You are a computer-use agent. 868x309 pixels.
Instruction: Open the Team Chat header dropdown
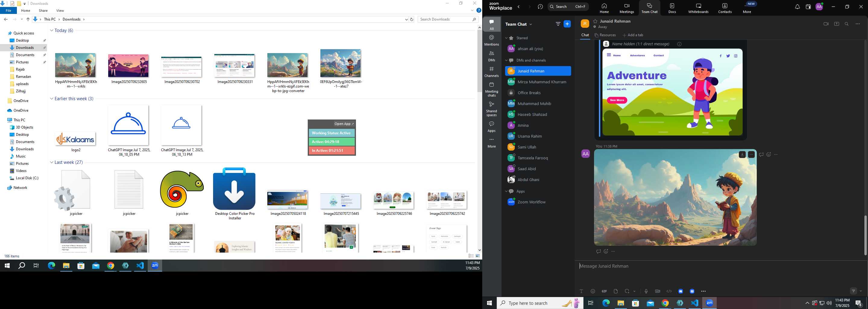click(531, 24)
